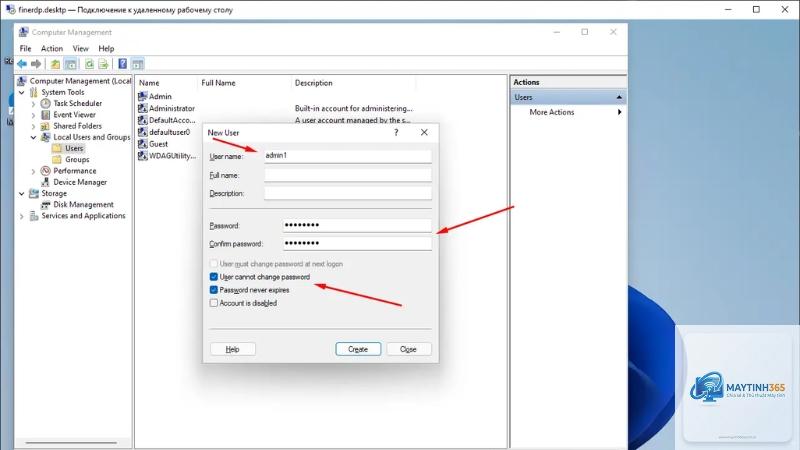Click the Description input field
Viewport: 800px width, 450px height.
pos(347,193)
